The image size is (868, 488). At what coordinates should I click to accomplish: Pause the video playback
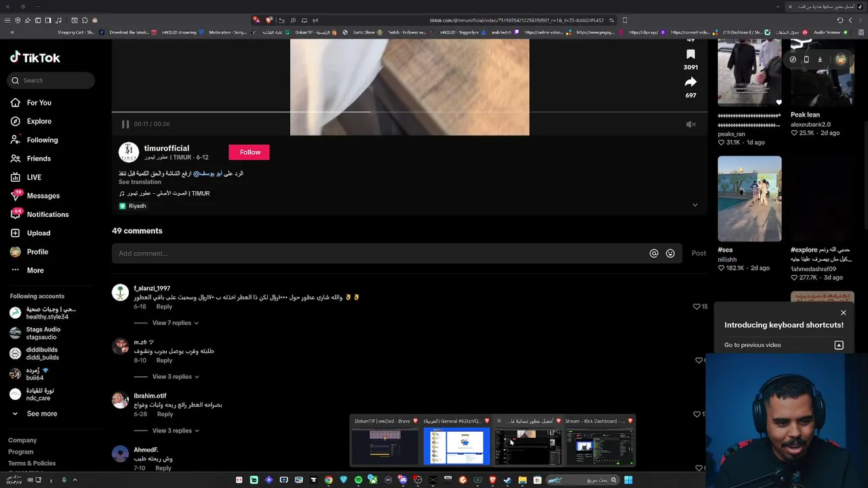(125, 124)
